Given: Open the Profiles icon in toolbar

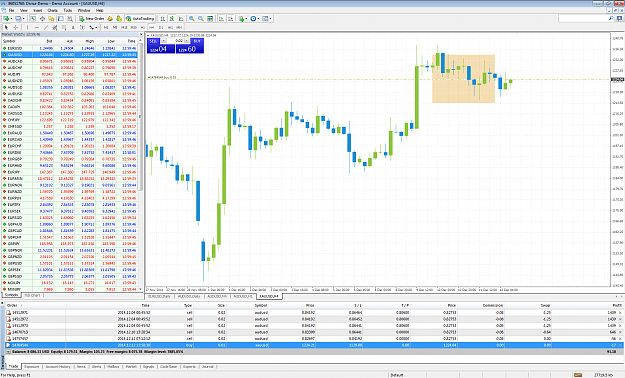Looking at the screenshot, I should tap(18, 18).
